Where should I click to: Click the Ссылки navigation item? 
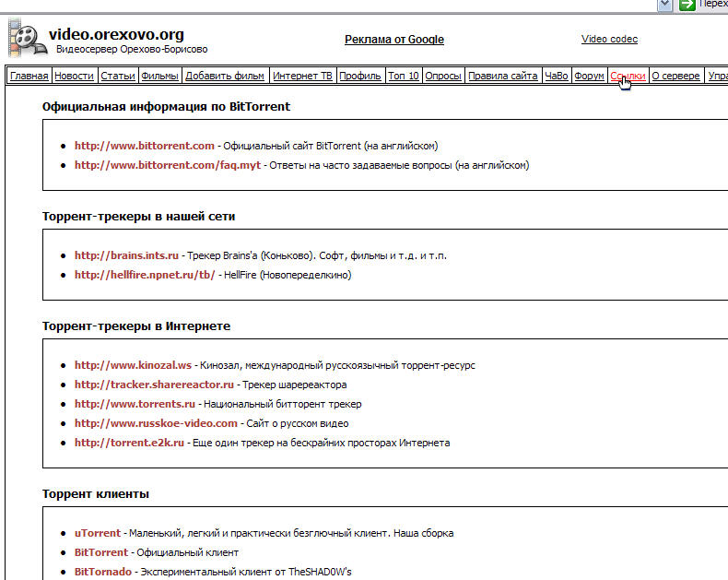628,76
